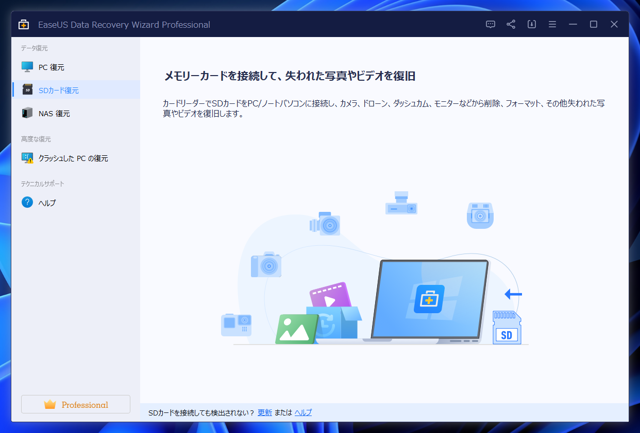Screen dimensions: 640x433
Task: Click the SDカードを接続しても検出されない？ text
Action: click(201, 413)
